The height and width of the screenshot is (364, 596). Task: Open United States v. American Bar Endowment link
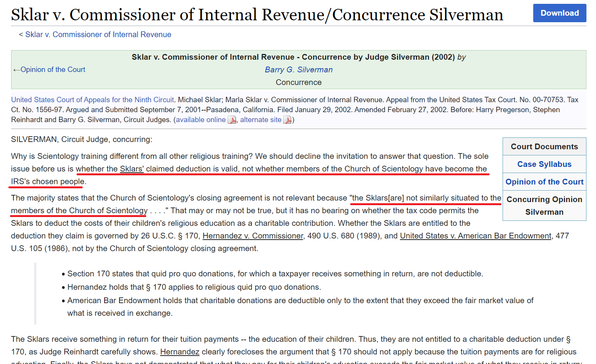475,236
